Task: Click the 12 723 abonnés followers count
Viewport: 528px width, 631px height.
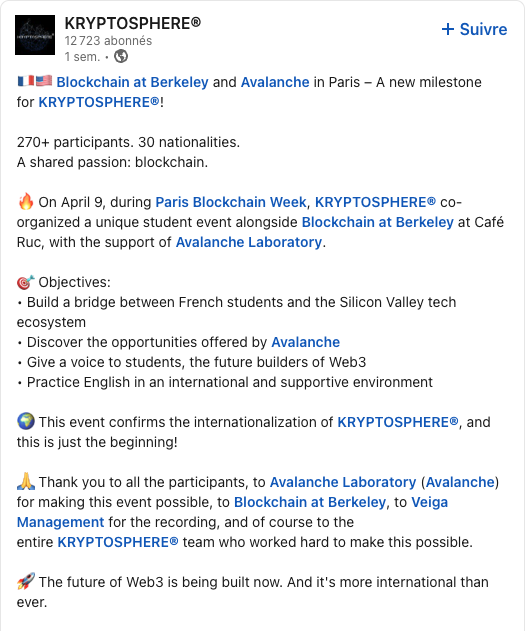Action: pyautogui.click(x=108, y=41)
